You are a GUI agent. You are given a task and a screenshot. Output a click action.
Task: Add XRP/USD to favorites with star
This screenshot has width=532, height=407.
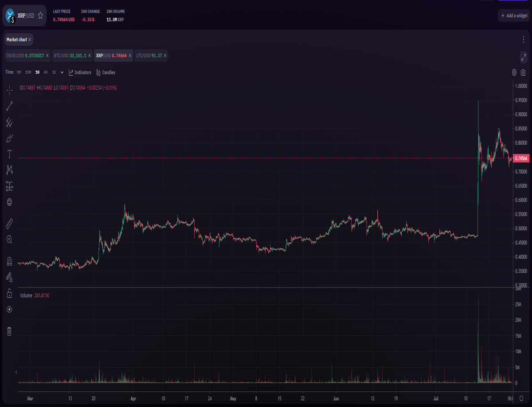(x=40, y=16)
